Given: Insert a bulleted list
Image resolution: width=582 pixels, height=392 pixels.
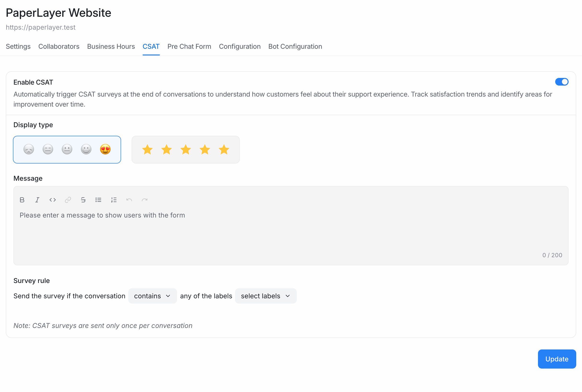Looking at the screenshot, I should pyautogui.click(x=98, y=200).
